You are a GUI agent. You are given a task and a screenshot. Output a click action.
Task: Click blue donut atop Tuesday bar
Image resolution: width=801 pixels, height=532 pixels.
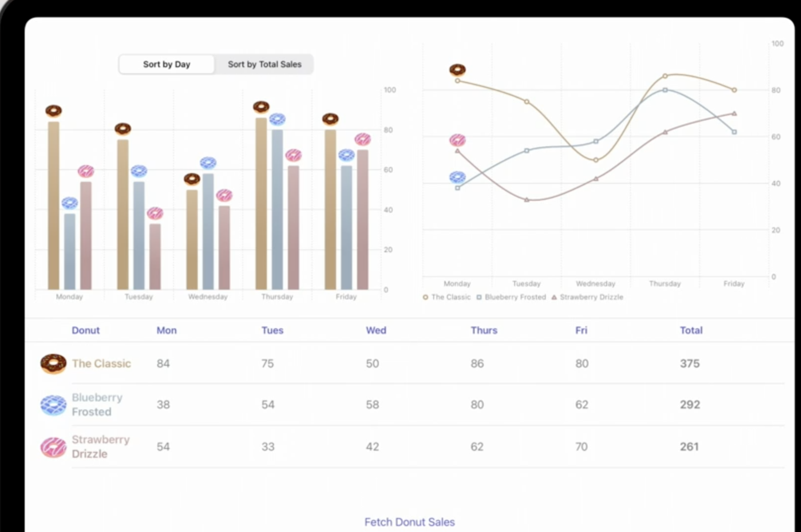(139, 171)
